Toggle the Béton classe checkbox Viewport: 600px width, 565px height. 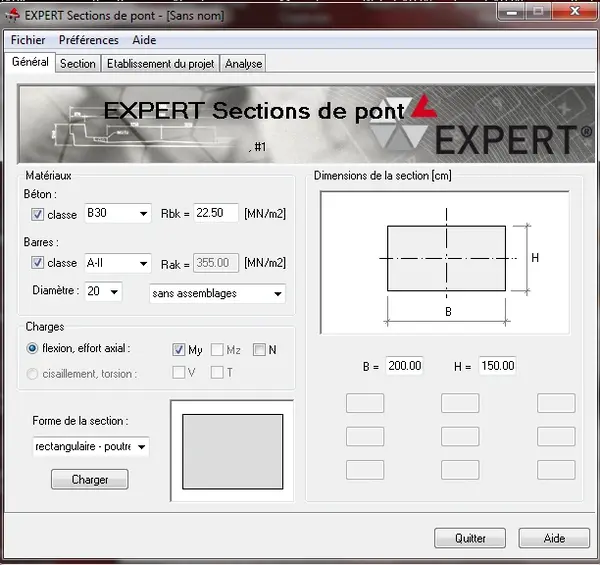pos(37,214)
